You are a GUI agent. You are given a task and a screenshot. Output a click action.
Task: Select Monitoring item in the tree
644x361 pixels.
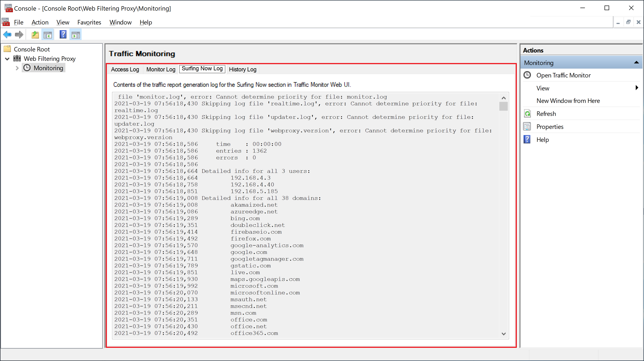[x=48, y=68]
